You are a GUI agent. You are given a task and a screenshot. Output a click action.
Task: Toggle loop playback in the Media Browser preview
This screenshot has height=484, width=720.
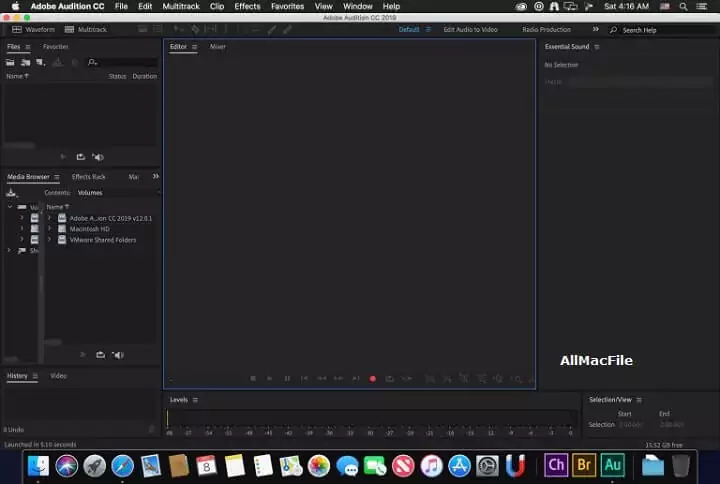[101, 355]
